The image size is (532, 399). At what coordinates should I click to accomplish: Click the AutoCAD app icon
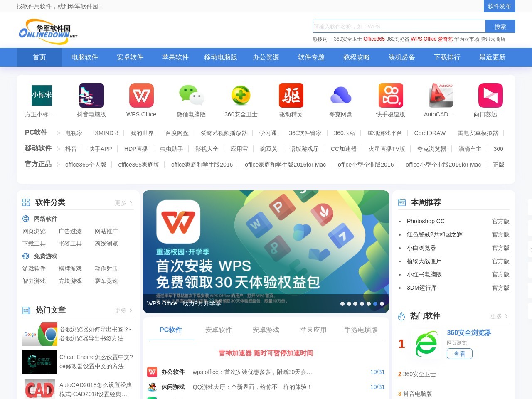(x=441, y=95)
